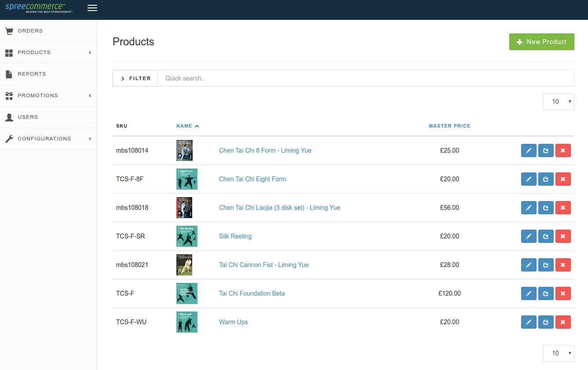The height and width of the screenshot is (370, 588).
Task: Open the Silk Reeling product link
Action: coord(235,236)
